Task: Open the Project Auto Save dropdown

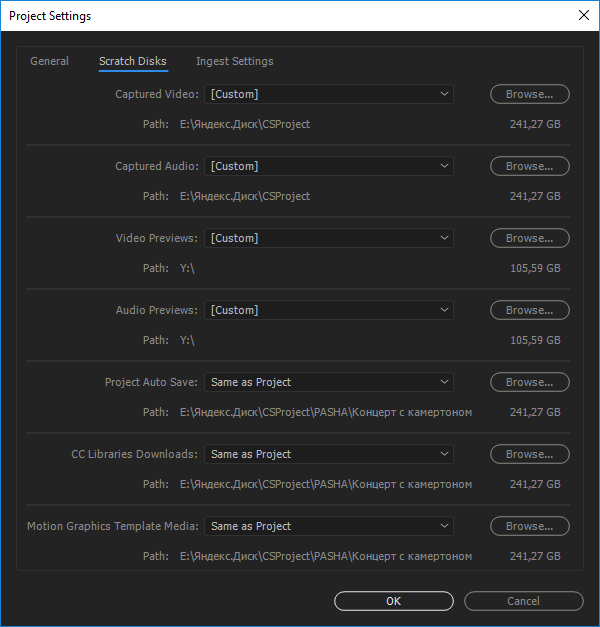Action: click(329, 382)
